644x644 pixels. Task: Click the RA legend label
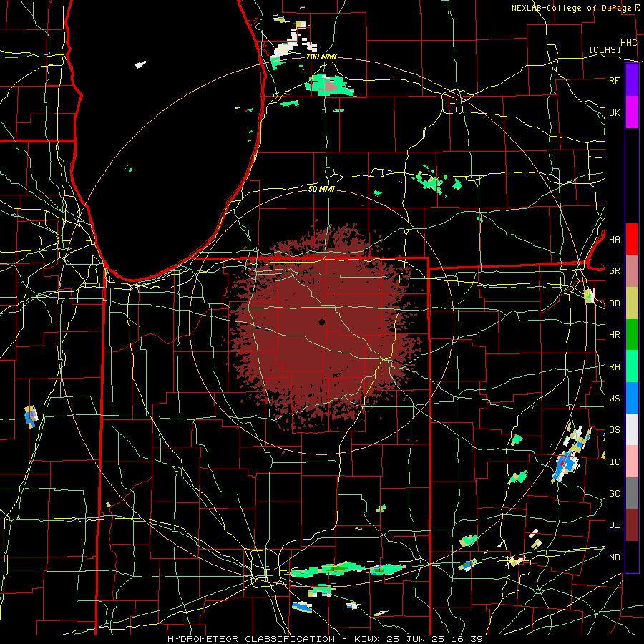tap(614, 367)
